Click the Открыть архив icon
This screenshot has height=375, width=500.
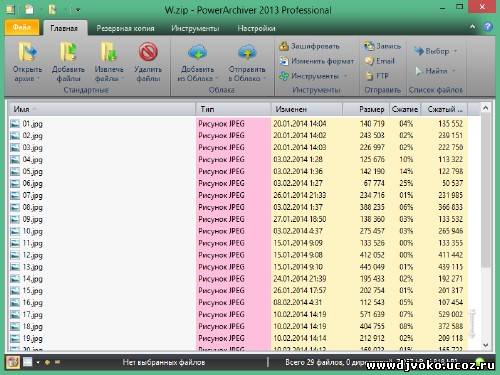click(28, 52)
